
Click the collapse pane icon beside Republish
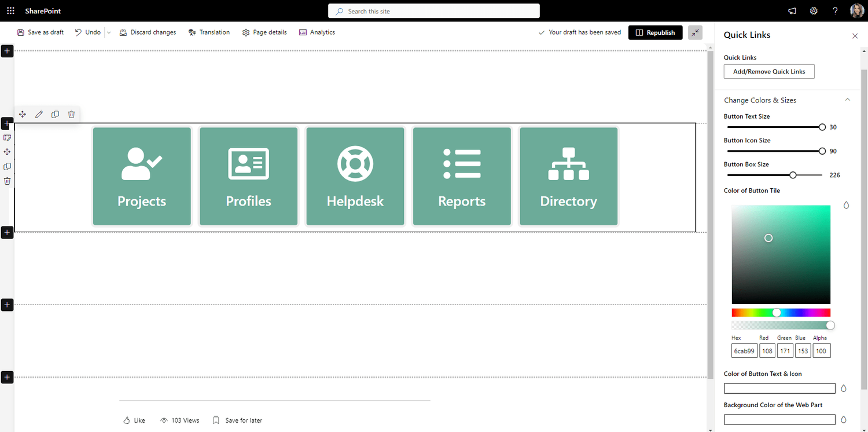pos(695,32)
